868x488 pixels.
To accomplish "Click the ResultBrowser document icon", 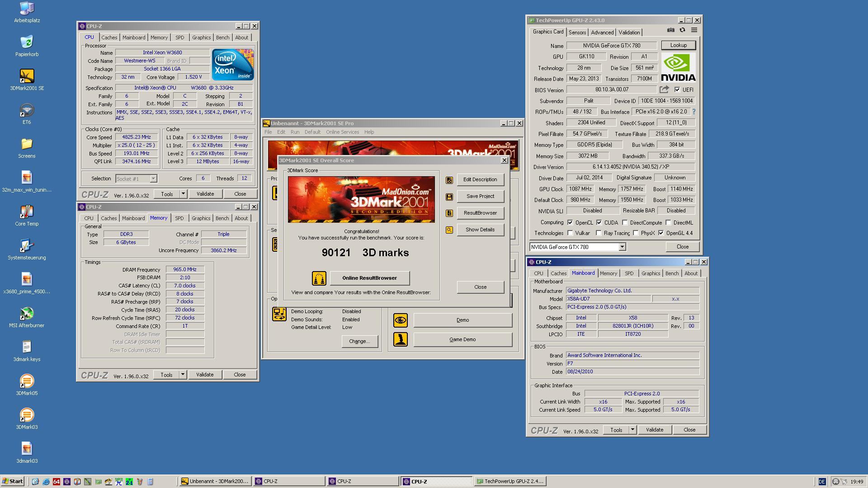I will click(x=449, y=213).
